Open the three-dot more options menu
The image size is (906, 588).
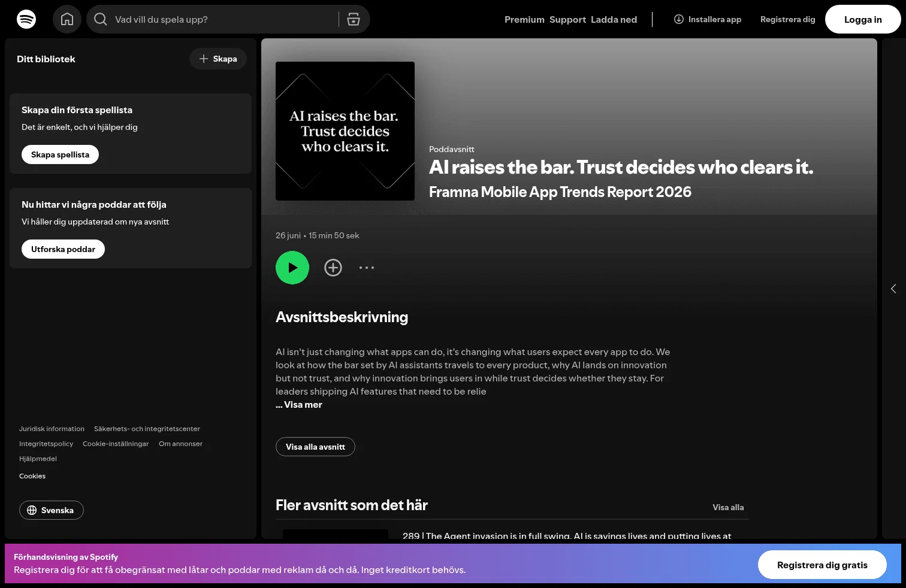click(367, 268)
